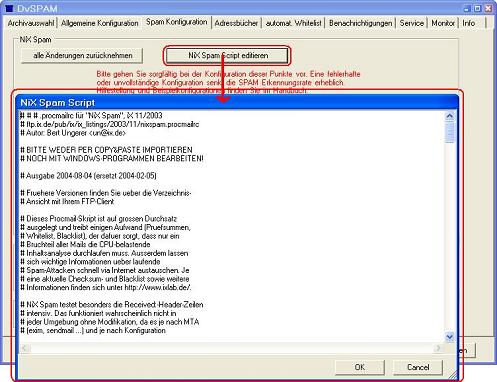
Task: Click the vertical scrollbar up arrow
Action: click(x=450, y=116)
